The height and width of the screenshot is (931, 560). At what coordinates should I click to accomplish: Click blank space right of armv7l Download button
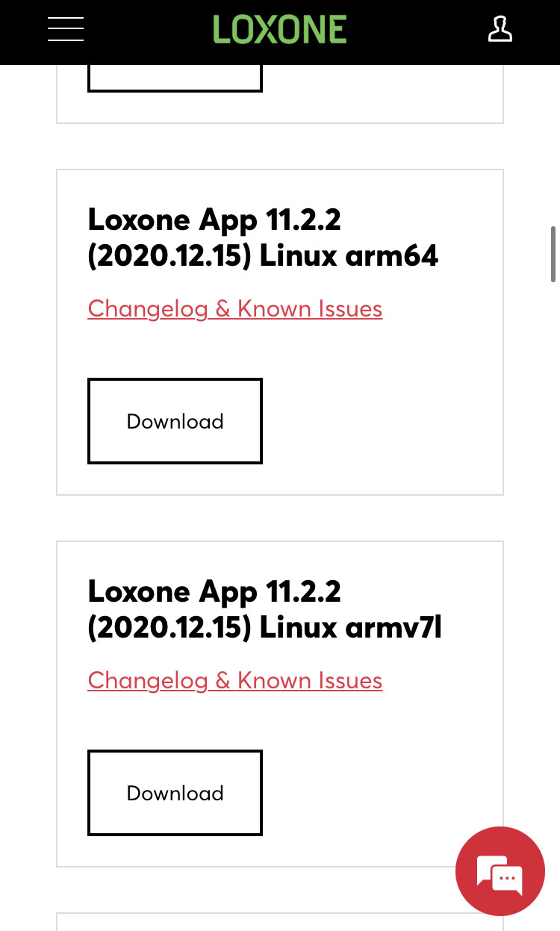[358, 793]
